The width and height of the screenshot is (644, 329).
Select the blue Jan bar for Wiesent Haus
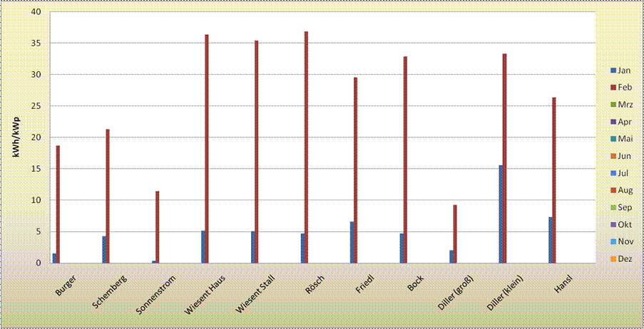[x=203, y=246]
